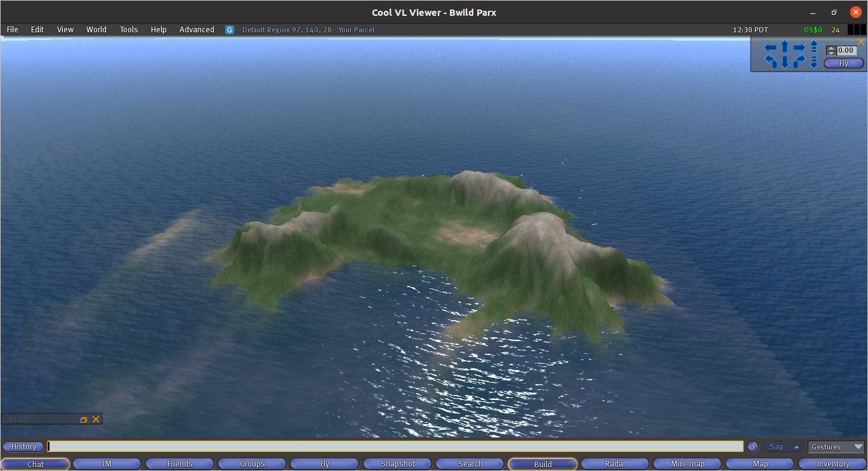Toggle the Chat toolbar button
The width and height of the screenshot is (868, 471).
[x=36, y=464]
